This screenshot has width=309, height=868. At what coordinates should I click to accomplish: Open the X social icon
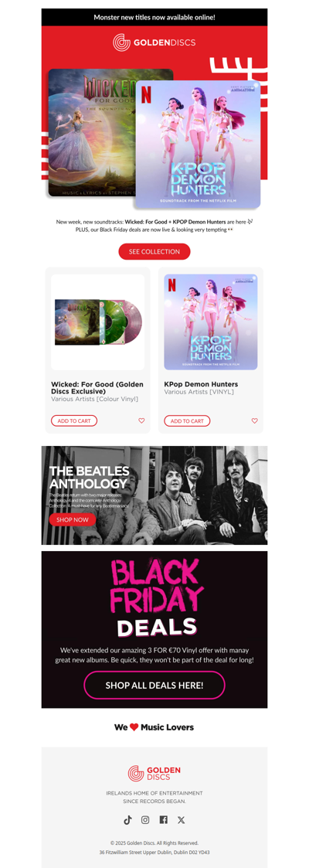tap(182, 820)
